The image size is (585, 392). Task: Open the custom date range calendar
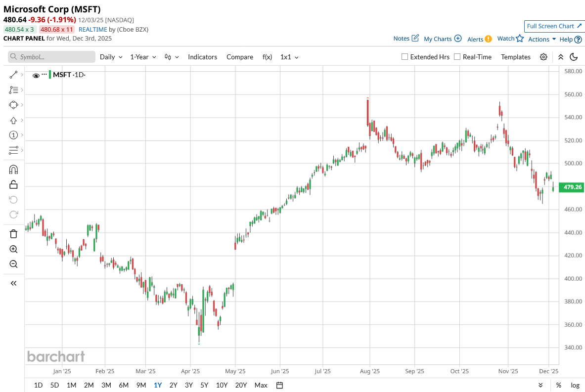coord(279,385)
